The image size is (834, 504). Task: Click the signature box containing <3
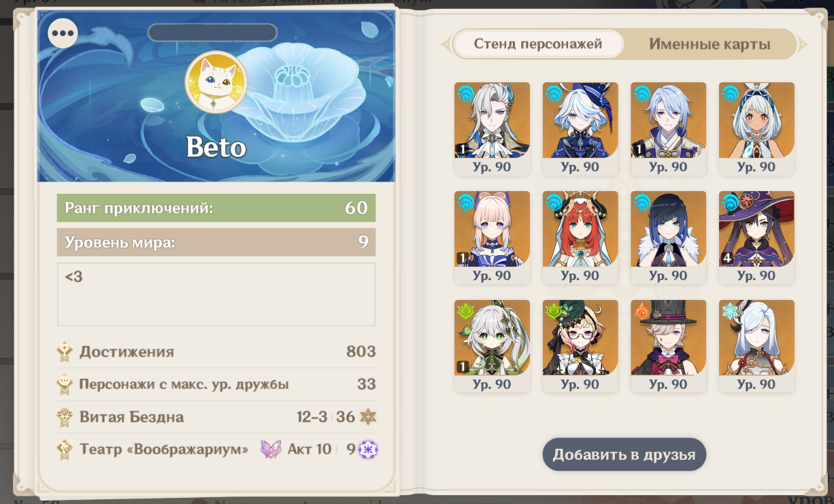tap(216, 295)
